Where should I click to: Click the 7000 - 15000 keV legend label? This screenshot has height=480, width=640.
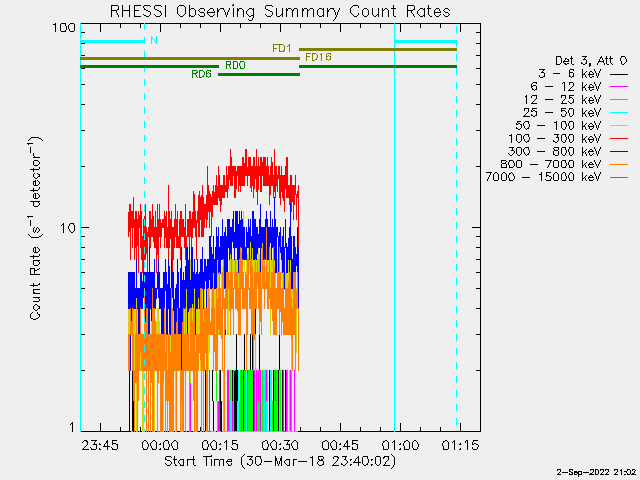543,177
